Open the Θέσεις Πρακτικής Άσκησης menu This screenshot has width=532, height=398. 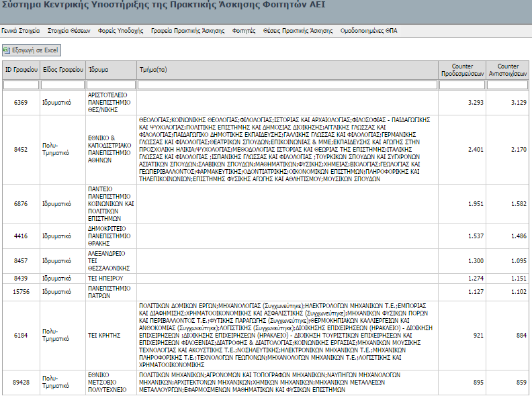coord(298,31)
